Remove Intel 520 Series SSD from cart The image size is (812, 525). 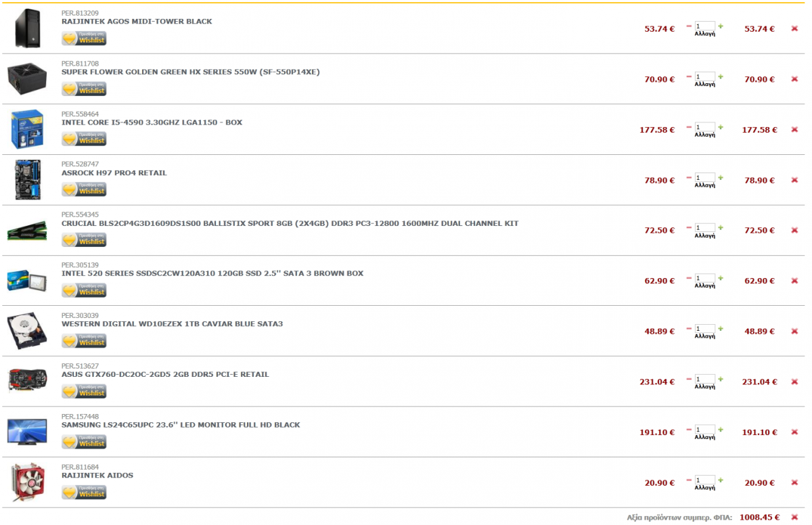[x=794, y=281]
